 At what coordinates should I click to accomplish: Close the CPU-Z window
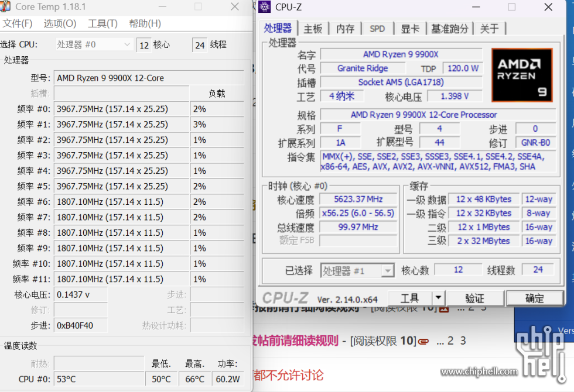click(x=548, y=7)
